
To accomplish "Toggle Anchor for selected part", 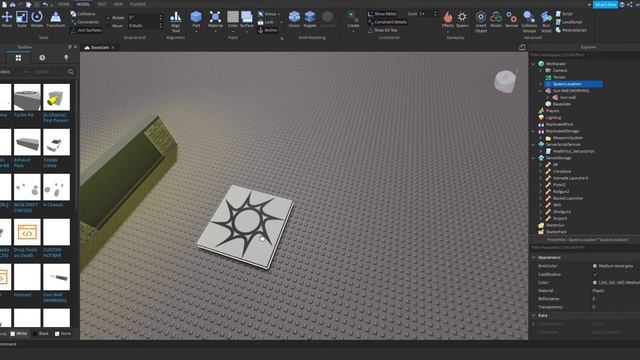I will click(x=268, y=30).
